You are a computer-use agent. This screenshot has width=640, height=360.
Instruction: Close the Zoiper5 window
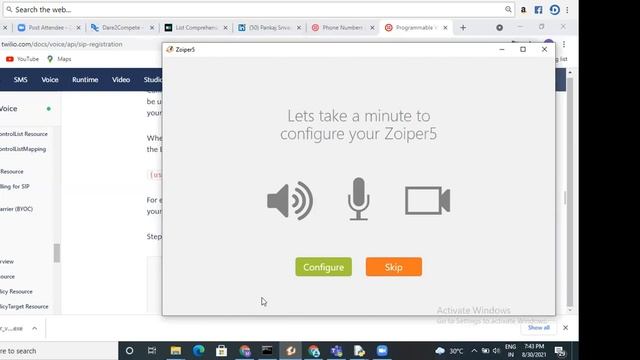pos(544,49)
